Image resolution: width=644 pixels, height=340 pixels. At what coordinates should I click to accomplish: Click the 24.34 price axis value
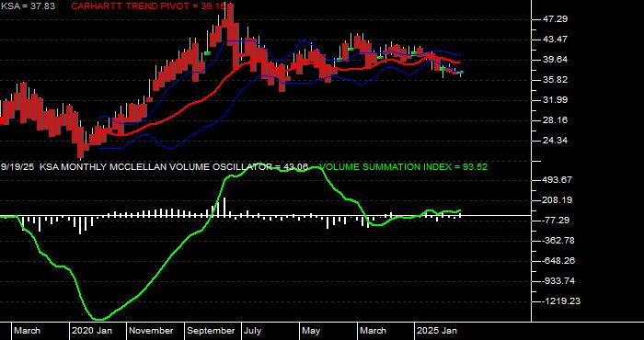(555, 141)
